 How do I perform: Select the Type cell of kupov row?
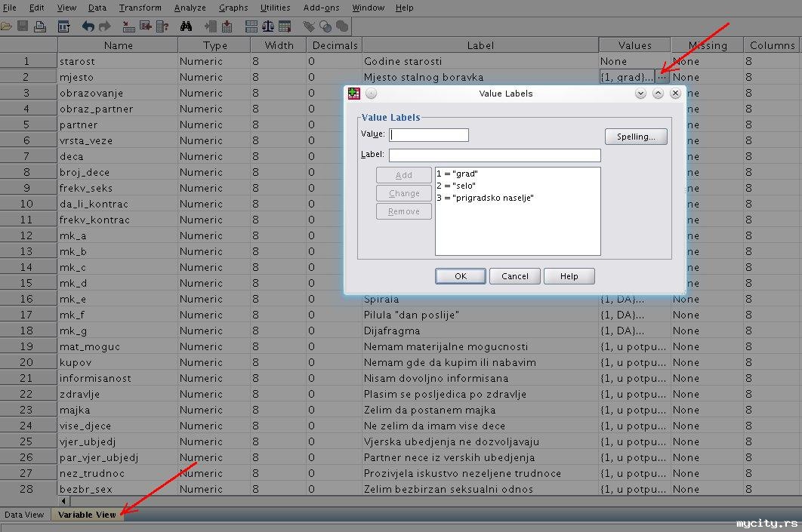tap(214, 362)
